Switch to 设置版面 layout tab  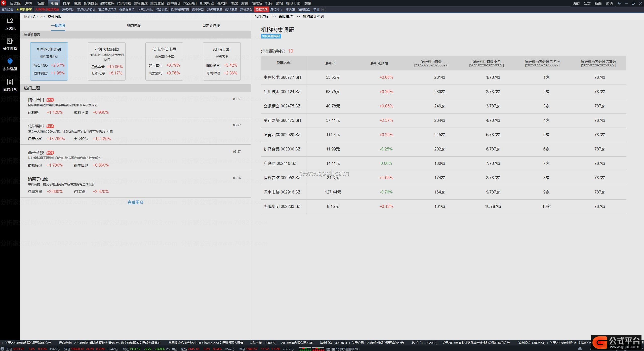click(x=7, y=10)
